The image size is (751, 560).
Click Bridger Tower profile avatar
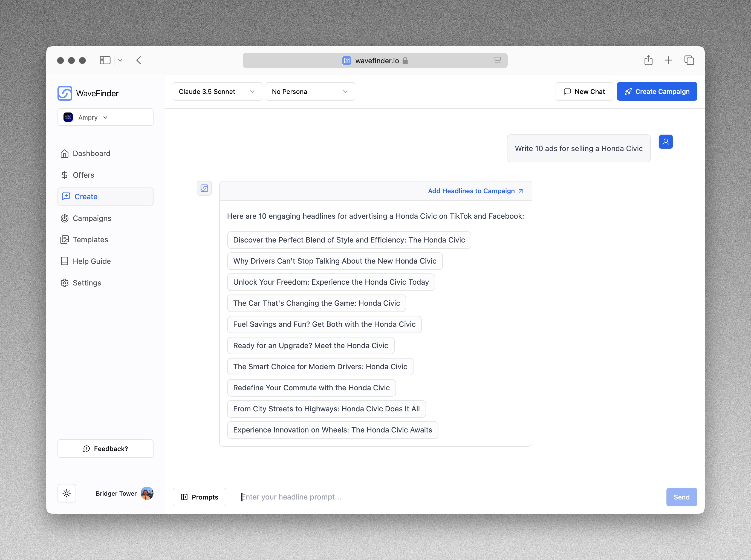(x=147, y=493)
